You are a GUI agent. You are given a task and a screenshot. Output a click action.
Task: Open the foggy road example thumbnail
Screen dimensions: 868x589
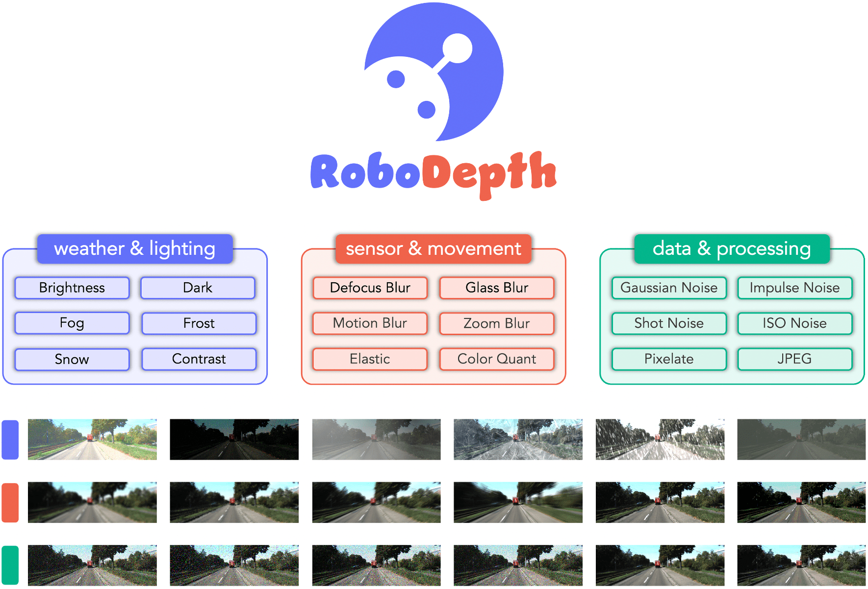click(377, 440)
